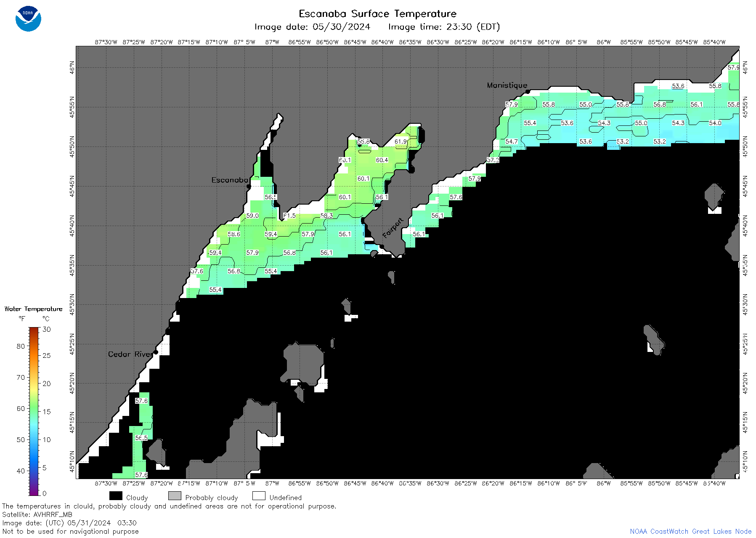Click the Cedar River label
This screenshot has width=756, height=538.
130,354
